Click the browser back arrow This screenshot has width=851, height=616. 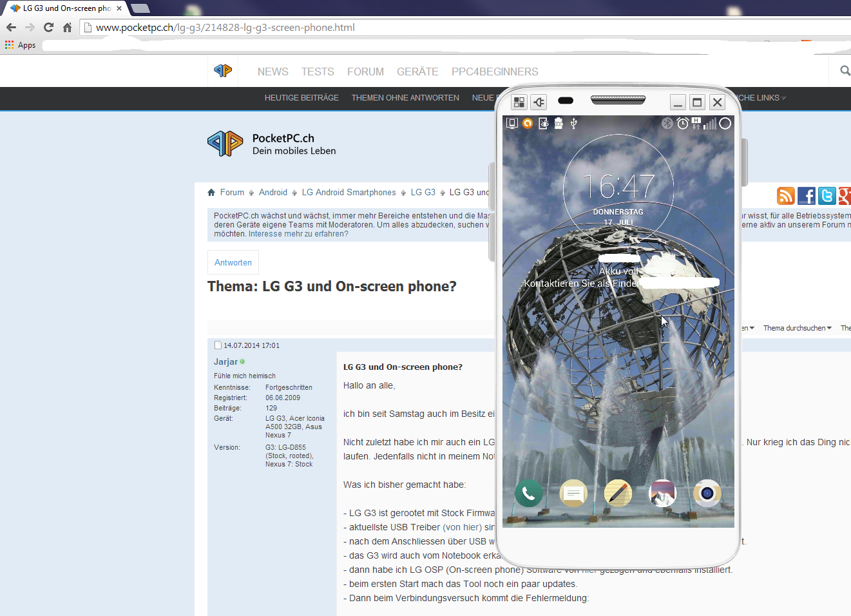point(11,27)
